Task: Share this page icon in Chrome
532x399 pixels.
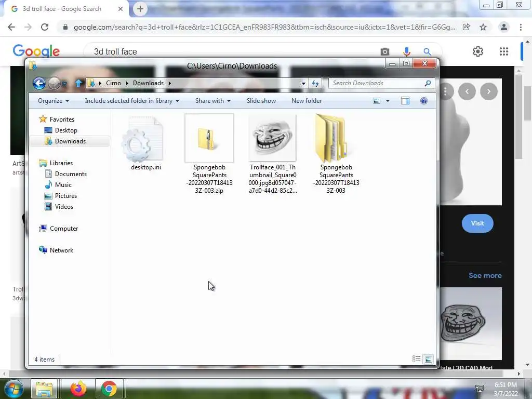Action: pos(467,27)
